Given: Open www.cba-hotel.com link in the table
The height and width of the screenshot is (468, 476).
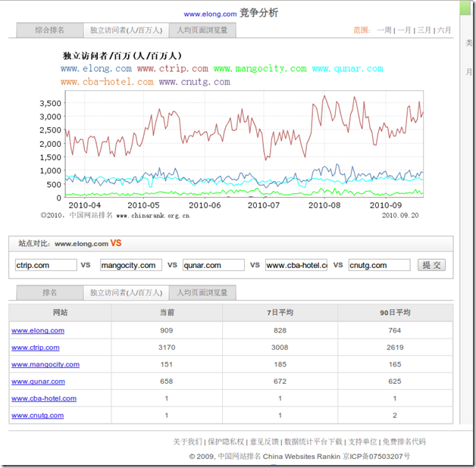Looking at the screenshot, I should pos(44,398).
